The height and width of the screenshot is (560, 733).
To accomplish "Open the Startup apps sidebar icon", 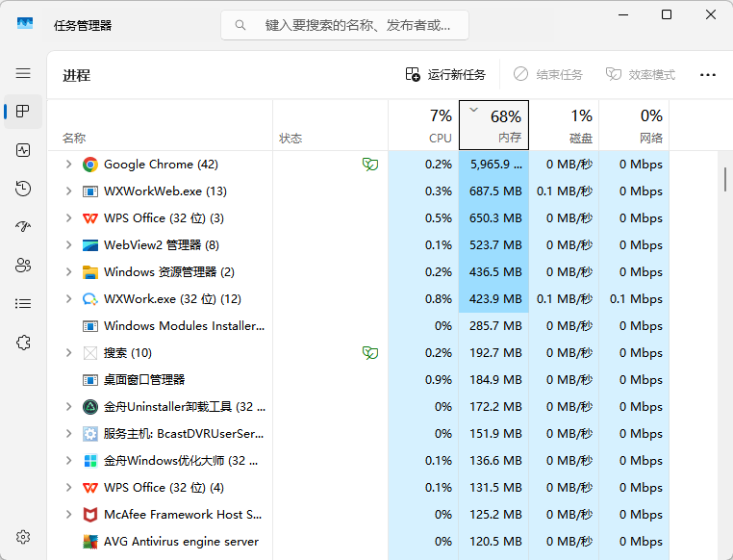I will [23, 227].
